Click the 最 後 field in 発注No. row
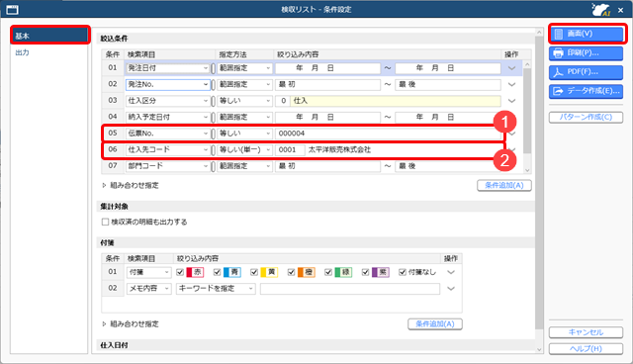The image size is (633, 364). (x=448, y=84)
